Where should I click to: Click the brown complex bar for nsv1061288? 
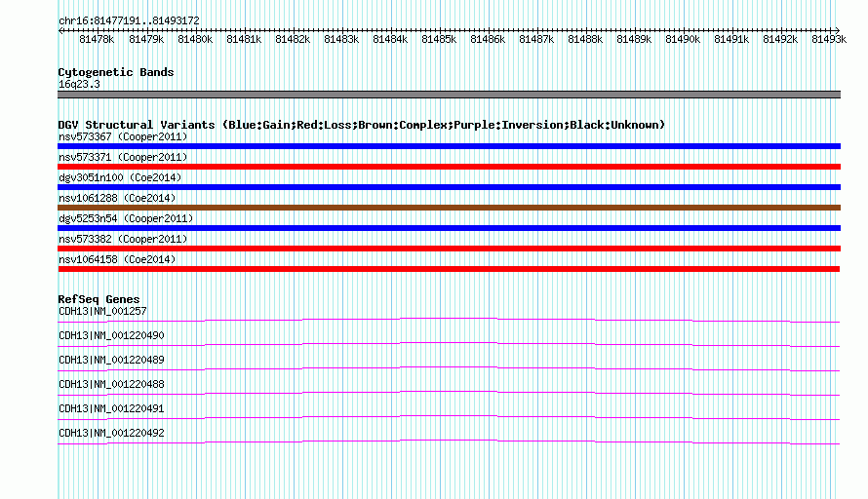pos(449,208)
